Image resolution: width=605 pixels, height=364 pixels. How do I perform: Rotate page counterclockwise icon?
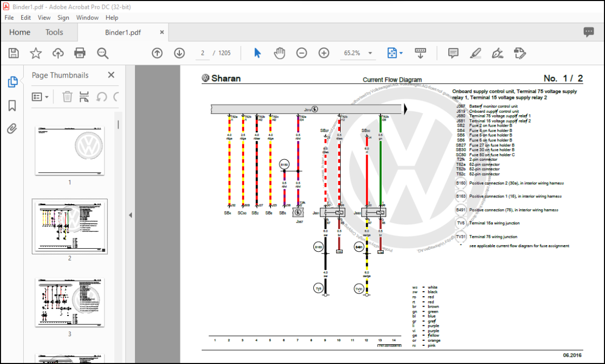tap(101, 97)
